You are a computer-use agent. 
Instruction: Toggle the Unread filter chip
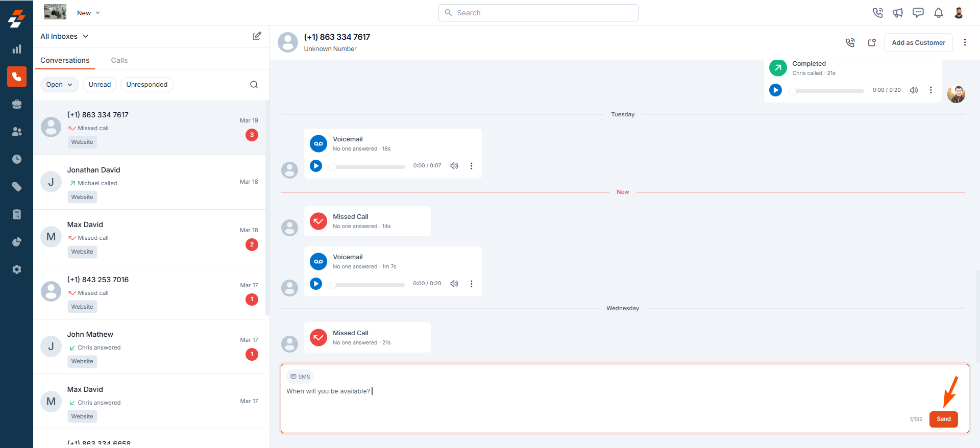100,85
